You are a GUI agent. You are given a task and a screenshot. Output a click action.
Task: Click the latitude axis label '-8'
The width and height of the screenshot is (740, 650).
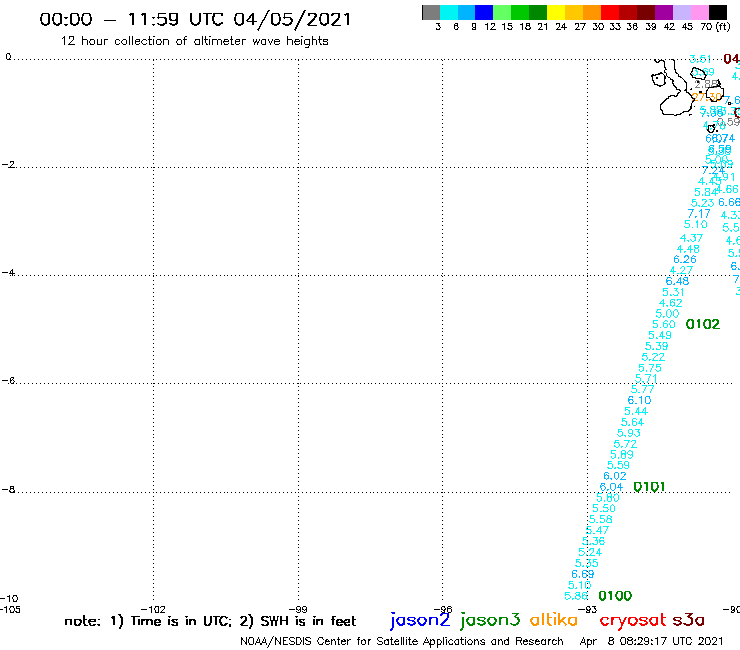coord(8,489)
